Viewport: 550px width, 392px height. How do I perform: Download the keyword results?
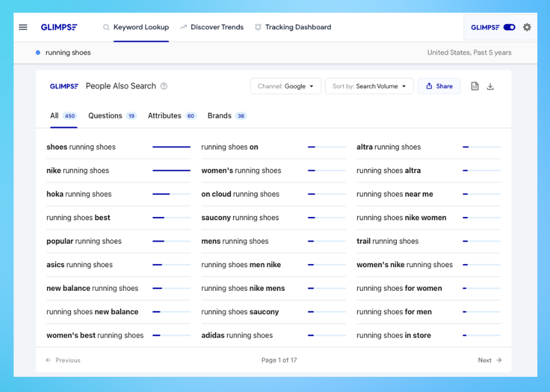[491, 86]
